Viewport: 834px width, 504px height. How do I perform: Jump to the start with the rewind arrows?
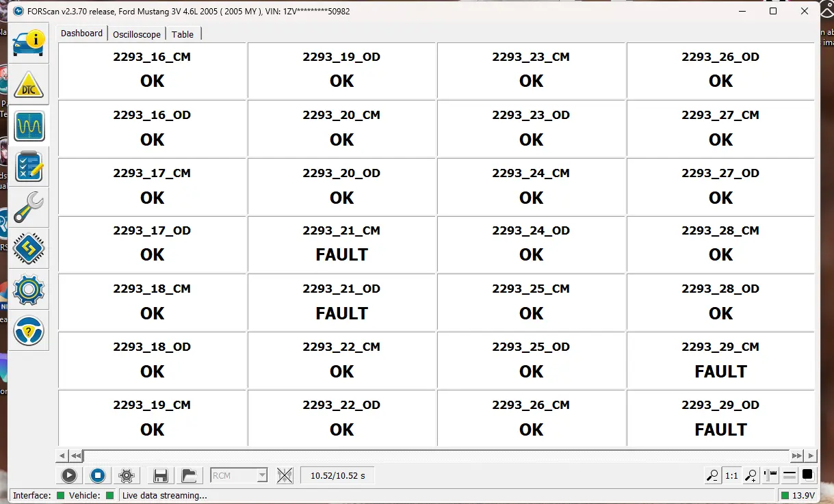(76, 455)
